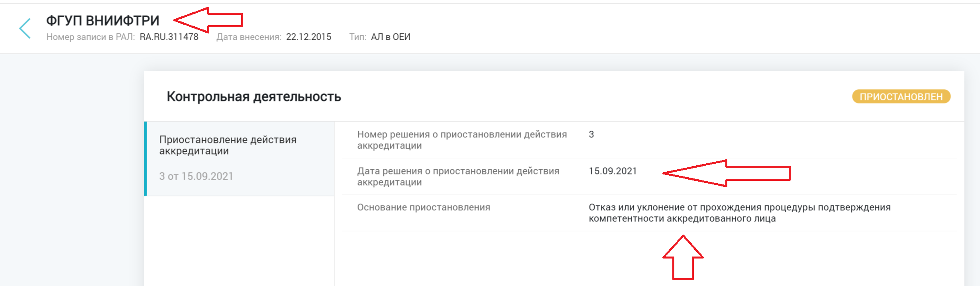980x286 pixels.
Task: Click the back arrow icon
Action: tap(25, 28)
